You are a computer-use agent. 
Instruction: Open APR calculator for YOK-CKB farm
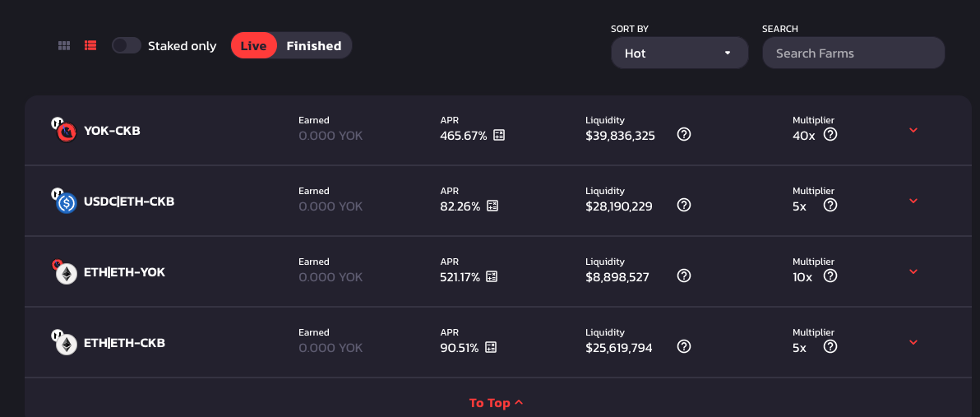[499, 134]
